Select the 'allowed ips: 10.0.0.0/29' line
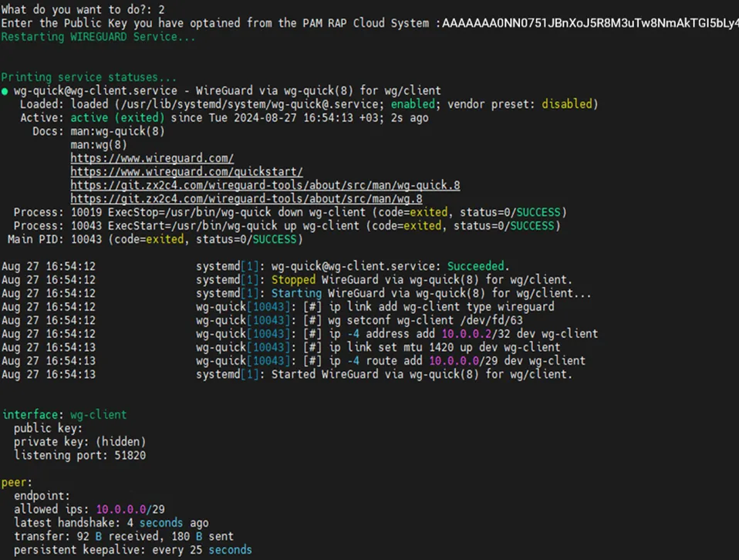The image size is (739, 560). pos(89,510)
